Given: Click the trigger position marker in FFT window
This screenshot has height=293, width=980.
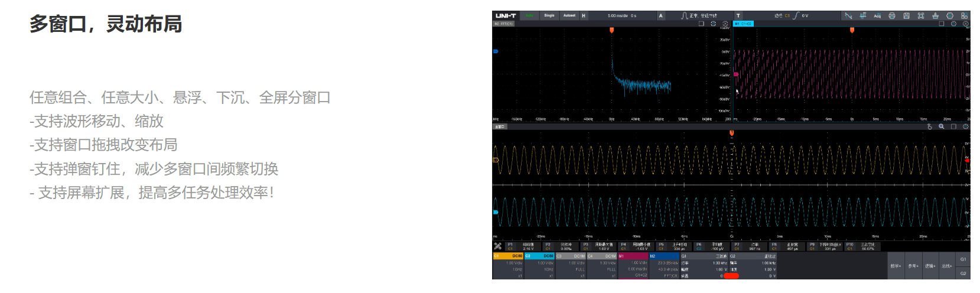Looking at the screenshot, I should pyautogui.click(x=612, y=30).
